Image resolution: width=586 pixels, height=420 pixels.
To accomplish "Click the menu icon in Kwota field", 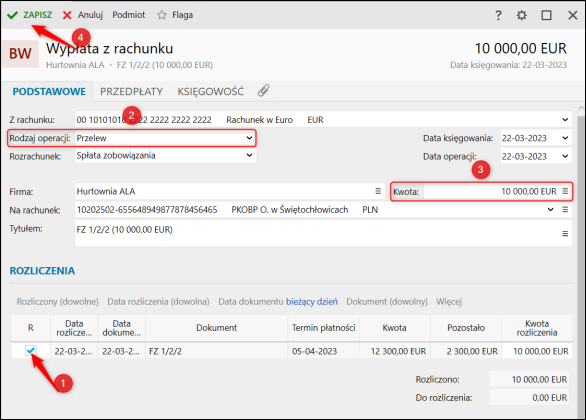I will coord(565,191).
